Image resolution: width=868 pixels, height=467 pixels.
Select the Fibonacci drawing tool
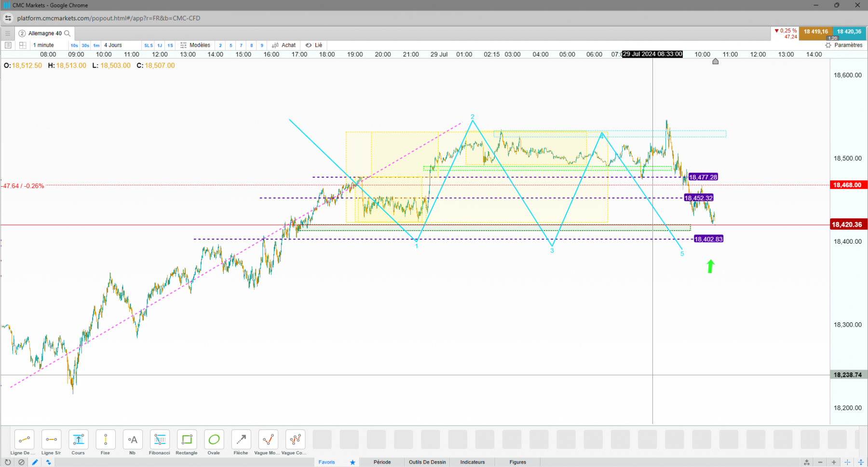point(160,442)
